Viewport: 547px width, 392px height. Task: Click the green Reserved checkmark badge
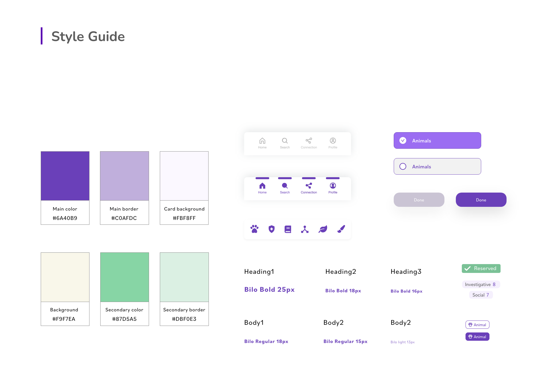pos(481,268)
